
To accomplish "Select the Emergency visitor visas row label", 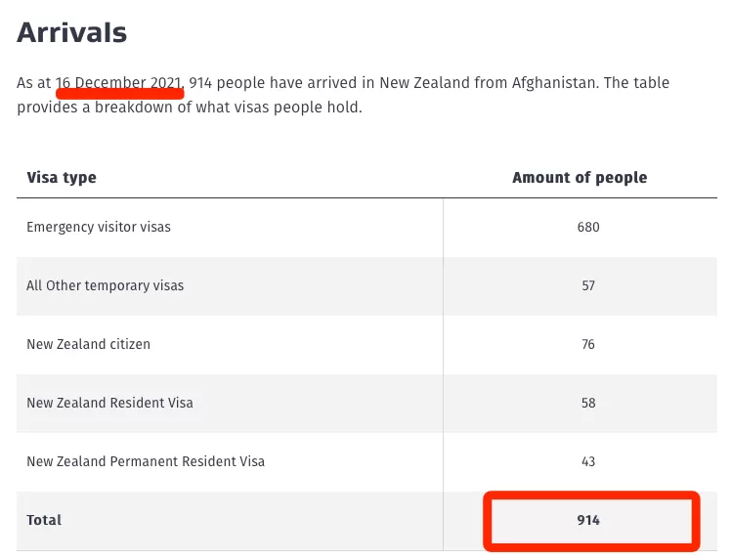I will (x=99, y=227).
